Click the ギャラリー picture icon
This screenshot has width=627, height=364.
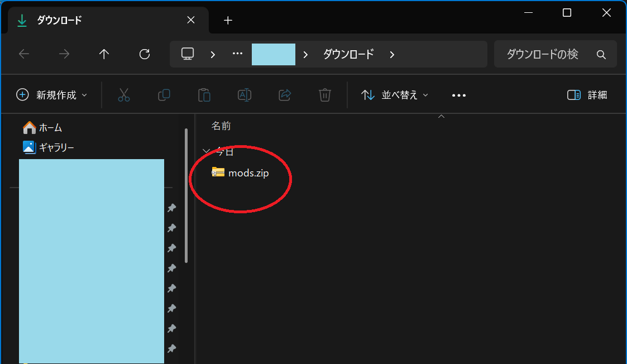[x=29, y=147]
